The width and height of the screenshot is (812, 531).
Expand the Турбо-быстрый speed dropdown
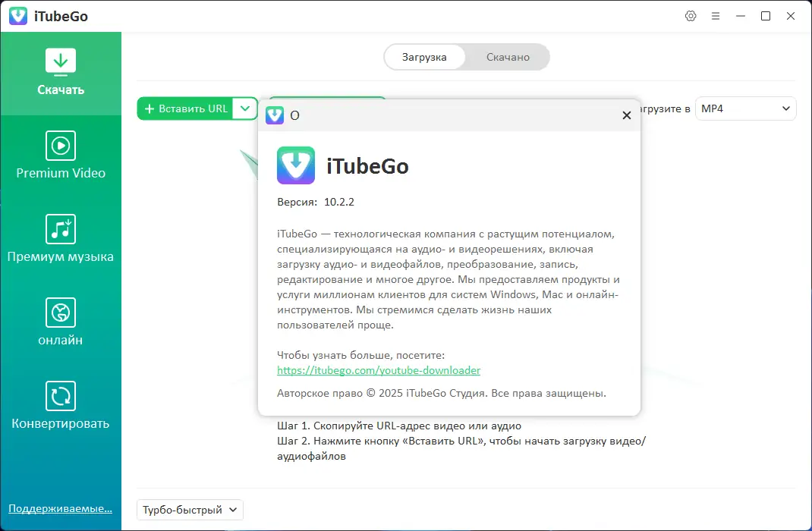(x=189, y=510)
